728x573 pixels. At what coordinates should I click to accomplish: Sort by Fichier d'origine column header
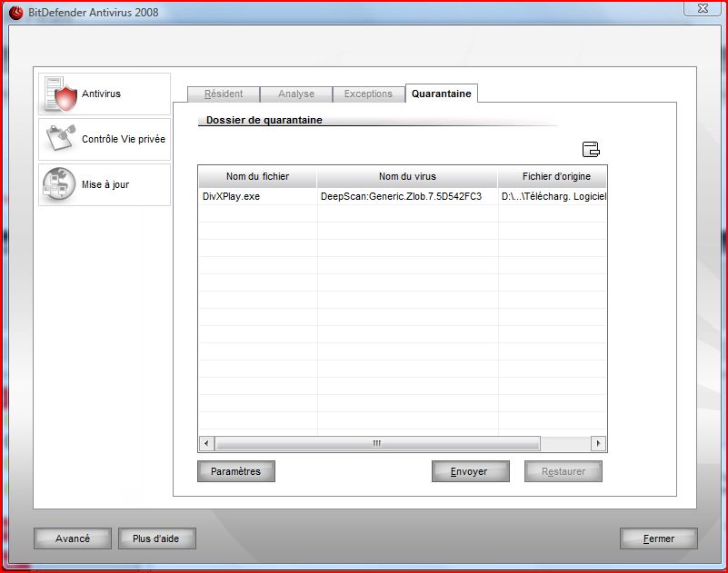click(x=552, y=176)
